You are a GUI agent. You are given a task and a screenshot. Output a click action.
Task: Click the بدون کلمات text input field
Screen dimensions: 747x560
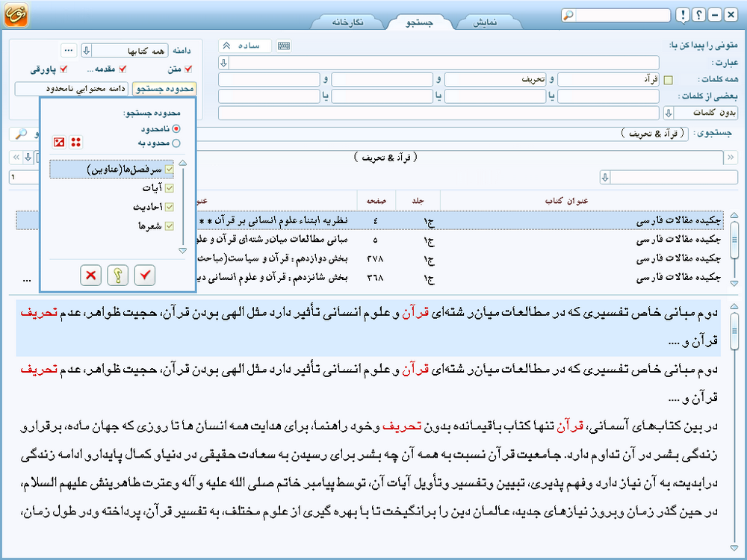click(438, 113)
